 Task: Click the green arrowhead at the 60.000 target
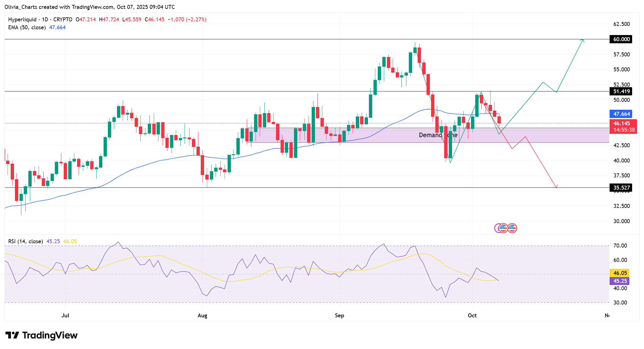(x=582, y=40)
